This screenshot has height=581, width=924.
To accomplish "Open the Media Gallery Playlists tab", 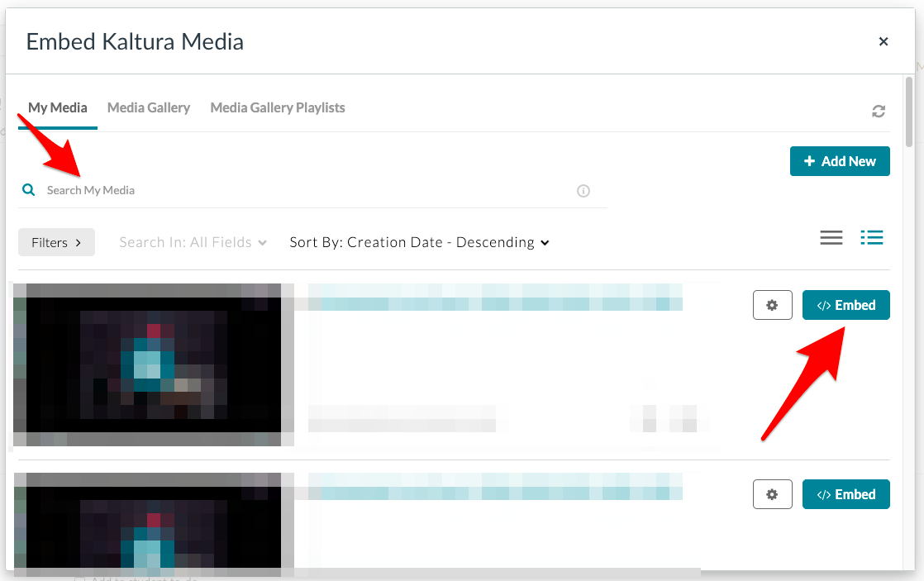I will pyautogui.click(x=278, y=107).
